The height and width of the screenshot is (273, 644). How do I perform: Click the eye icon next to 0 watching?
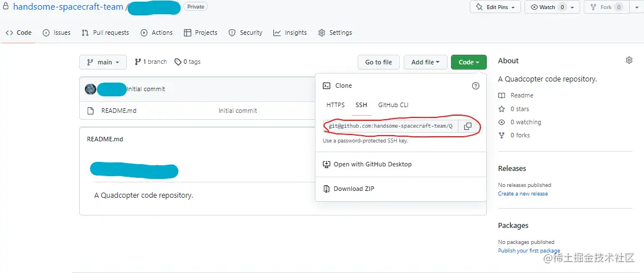pos(502,122)
